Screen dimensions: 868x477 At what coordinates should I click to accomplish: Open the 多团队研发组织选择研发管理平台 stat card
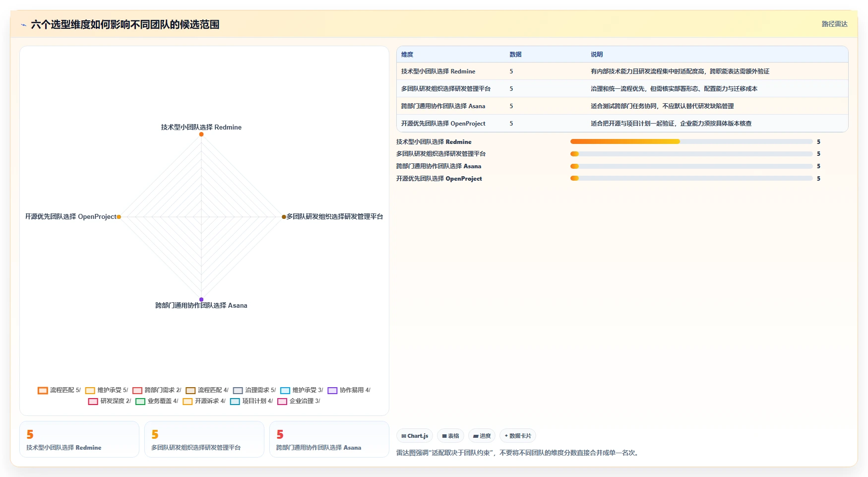click(x=204, y=439)
